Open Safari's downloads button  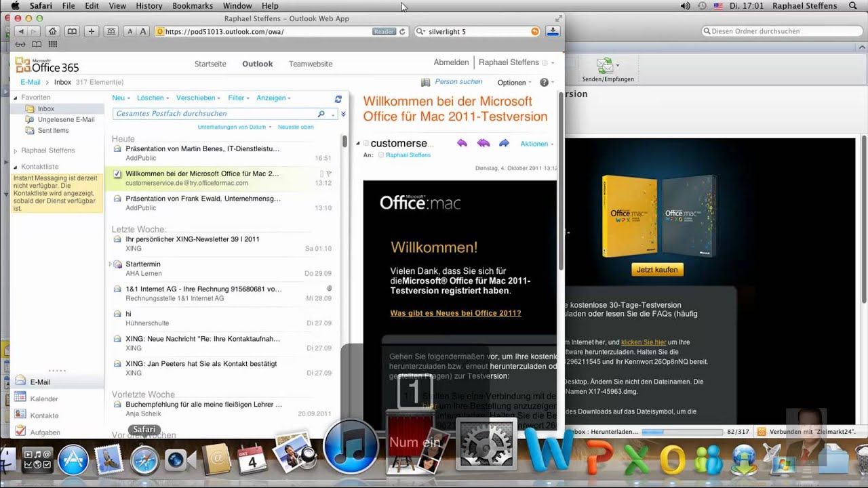[x=553, y=31]
